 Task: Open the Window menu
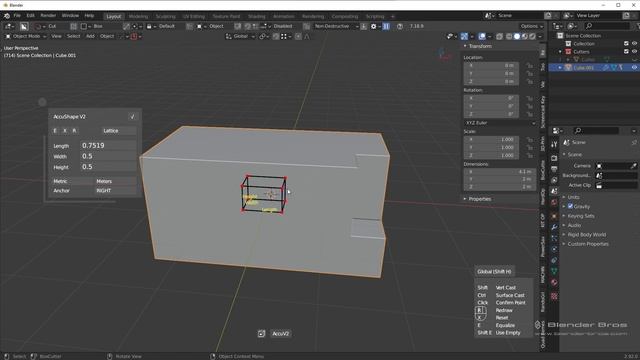pyautogui.click(x=70, y=16)
